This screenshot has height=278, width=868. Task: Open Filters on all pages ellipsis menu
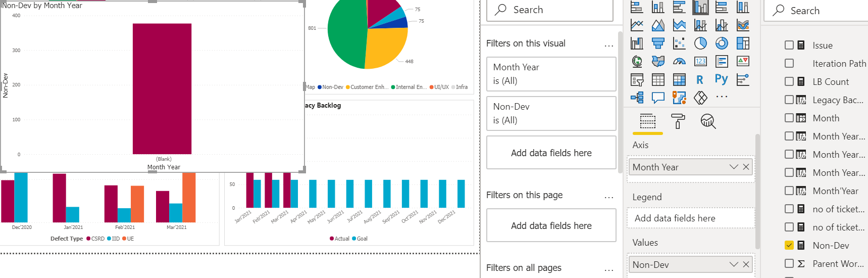pos(609,270)
